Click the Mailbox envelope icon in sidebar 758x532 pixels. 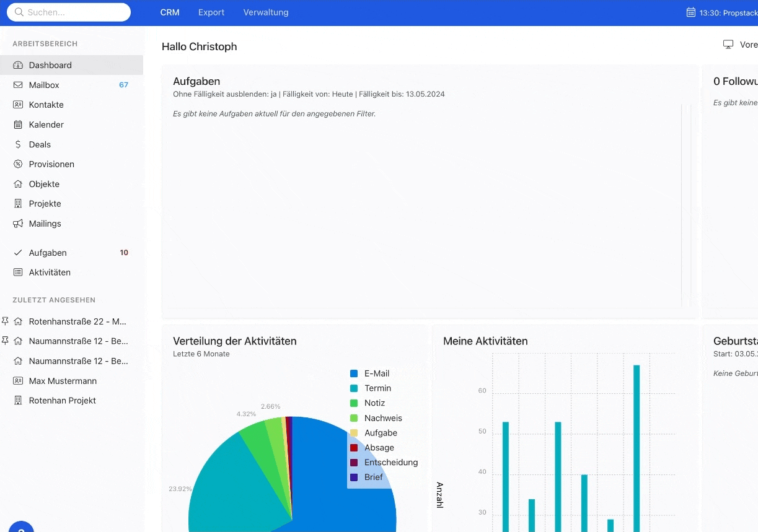[18, 85]
